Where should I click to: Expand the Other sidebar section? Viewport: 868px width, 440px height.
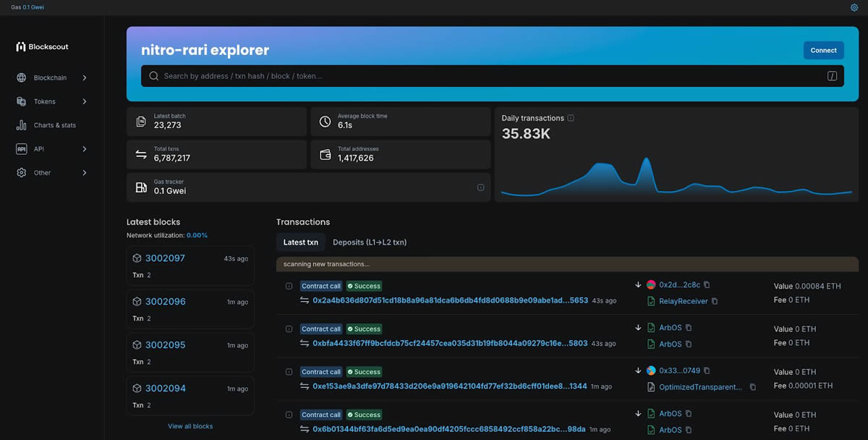coord(84,172)
